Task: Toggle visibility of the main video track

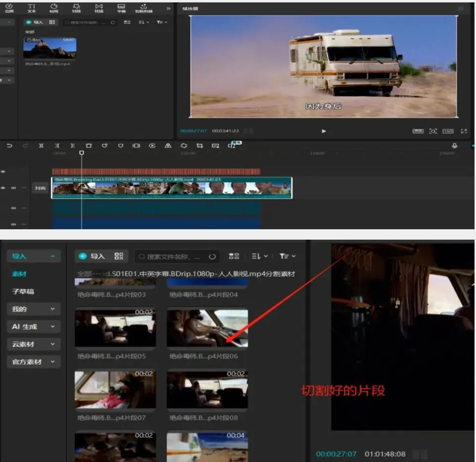Action: point(3,188)
